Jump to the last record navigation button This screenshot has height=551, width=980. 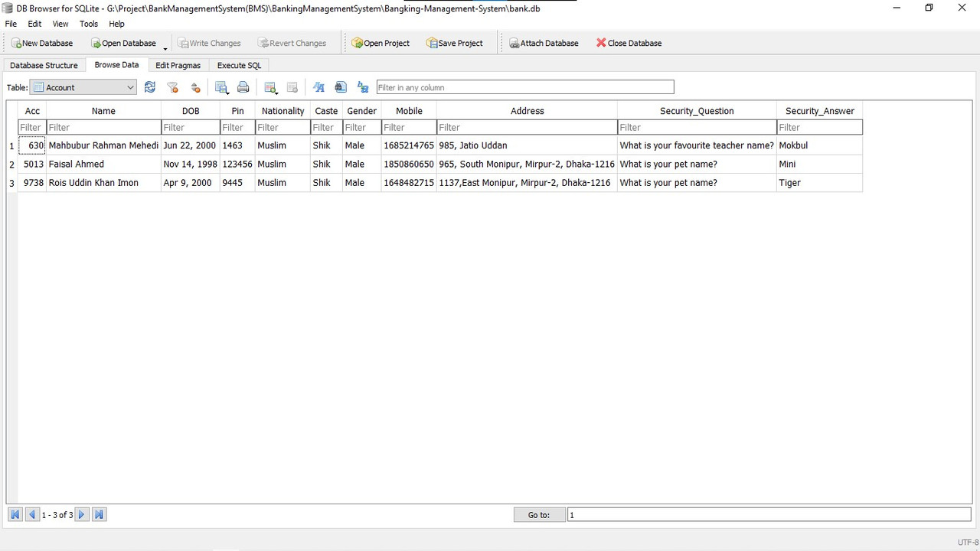click(99, 515)
